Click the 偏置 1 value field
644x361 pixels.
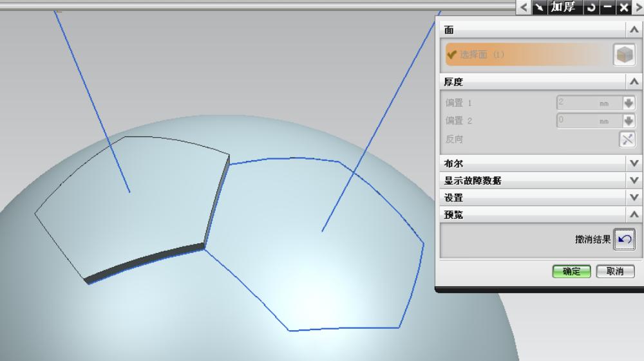click(x=589, y=102)
